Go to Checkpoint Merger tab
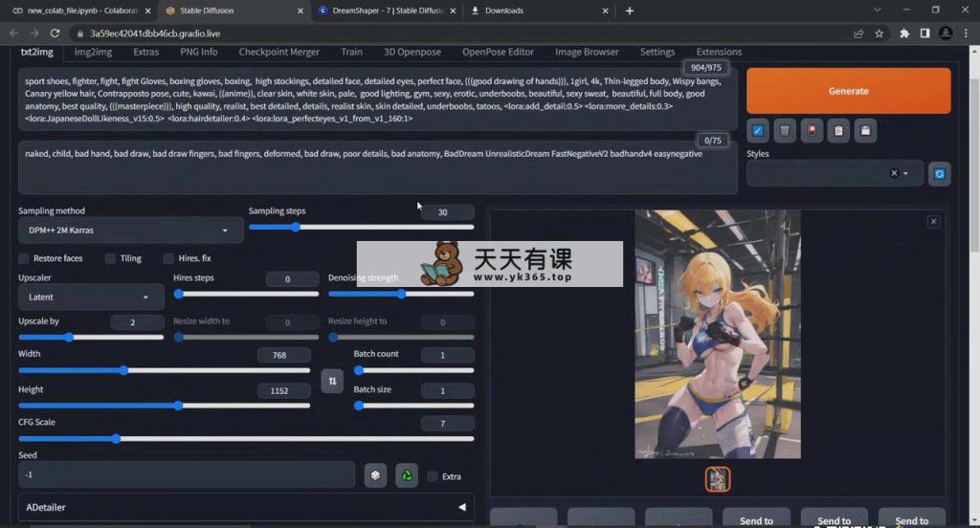 (x=278, y=52)
